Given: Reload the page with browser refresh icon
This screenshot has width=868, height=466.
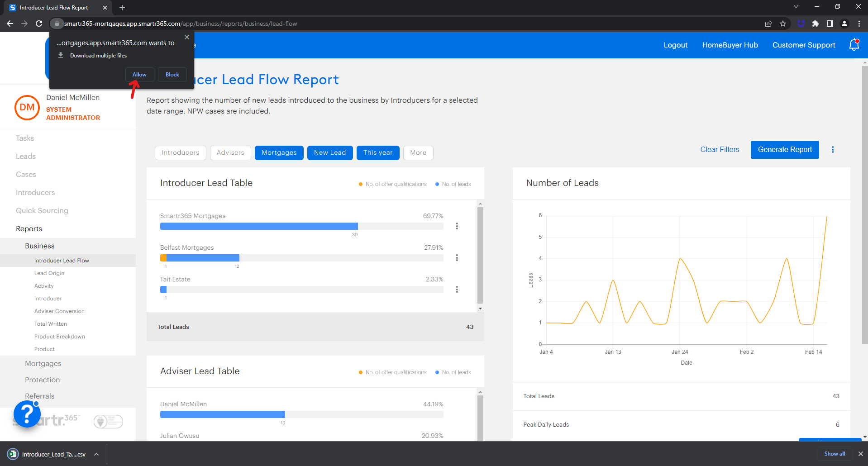Looking at the screenshot, I should point(39,24).
